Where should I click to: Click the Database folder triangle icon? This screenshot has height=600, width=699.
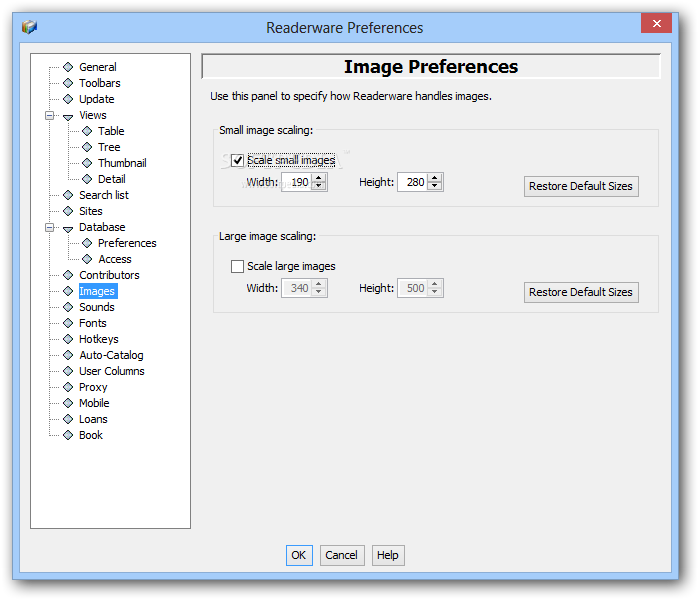click(x=68, y=229)
